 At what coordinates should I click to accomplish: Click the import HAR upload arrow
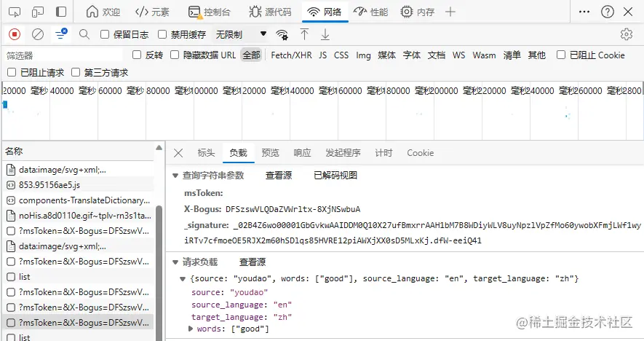click(x=304, y=34)
